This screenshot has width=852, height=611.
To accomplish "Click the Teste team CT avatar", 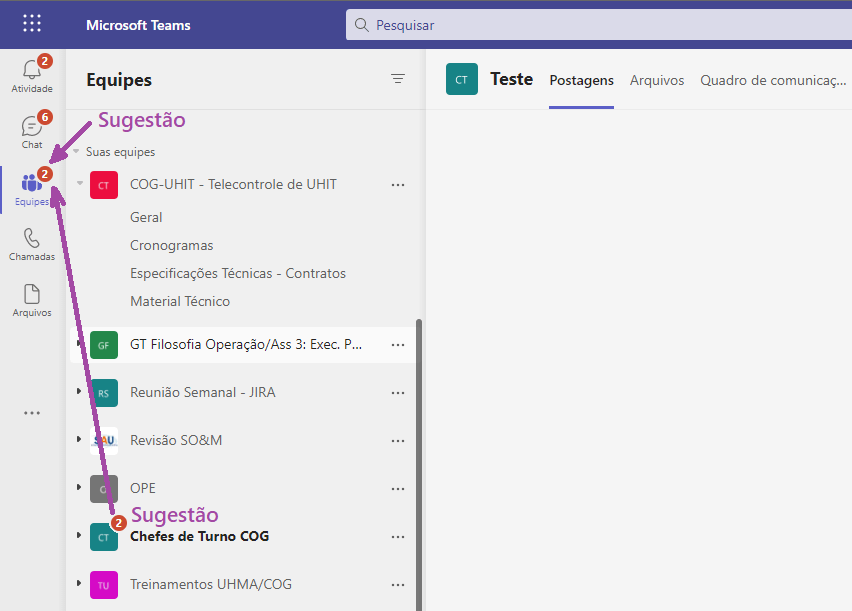I will click(461, 79).
